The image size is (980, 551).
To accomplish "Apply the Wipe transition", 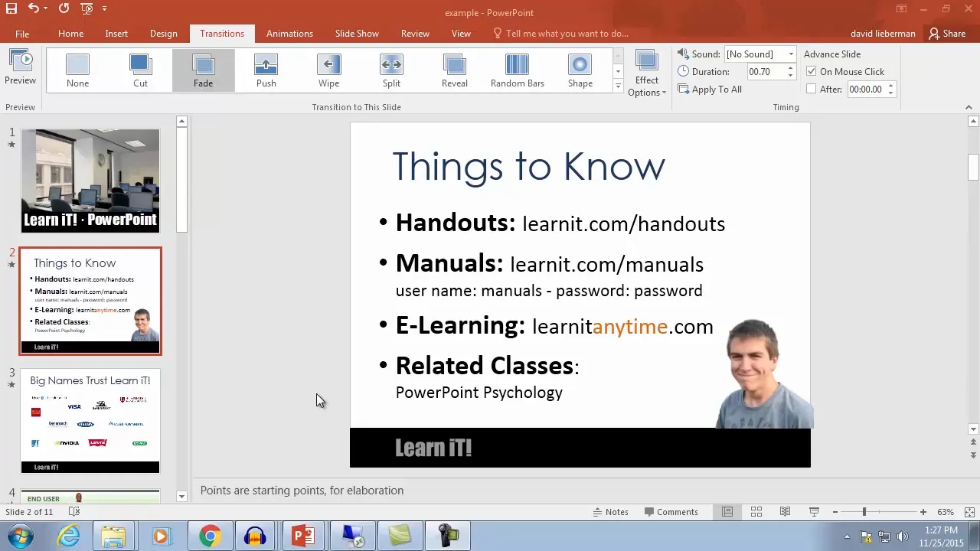I will pyautogui.click(x=328, y=71).
